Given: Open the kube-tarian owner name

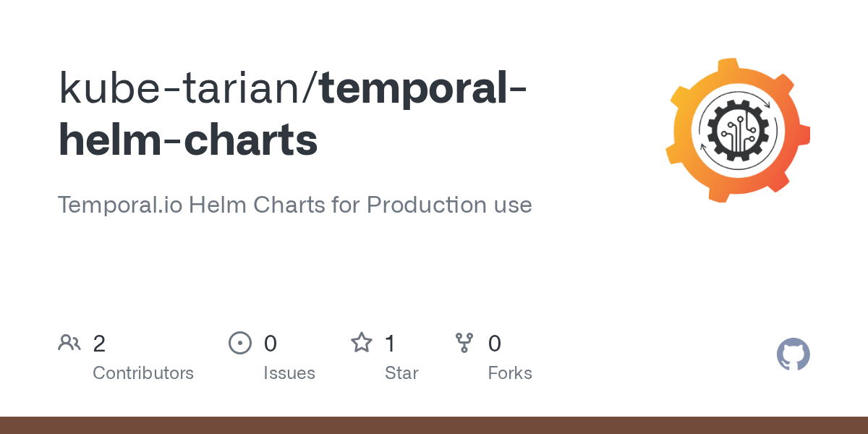Looking at the screenshot, I should (x=184, y=88).
